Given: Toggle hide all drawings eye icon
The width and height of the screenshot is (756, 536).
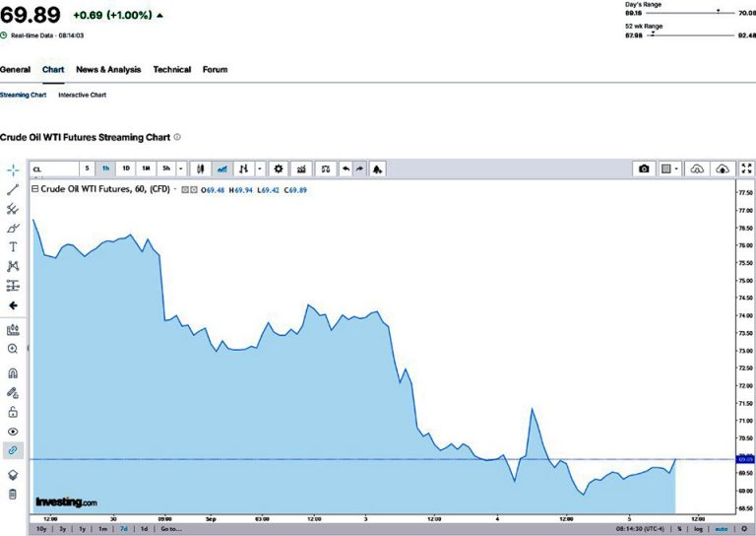Looking at the screenshot, I should pos(13,432).
